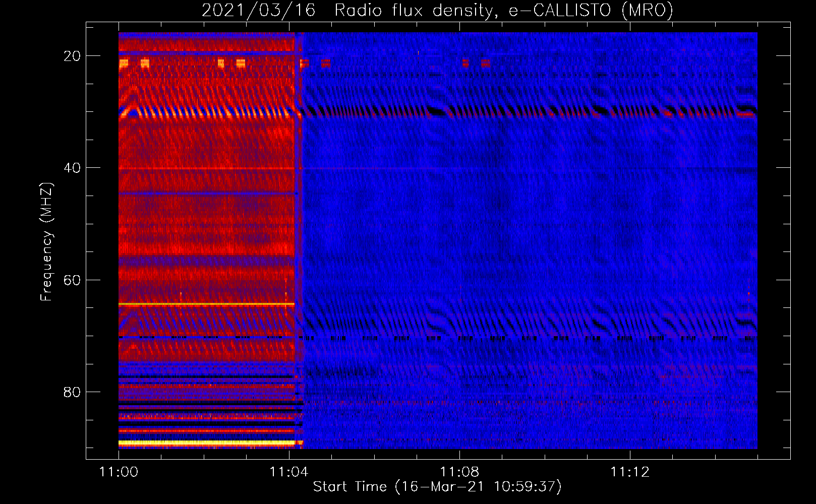The height and width of the screenshot is (504, 816).
Task: Click the '11:12' time axis label
Action: (630, 472)
